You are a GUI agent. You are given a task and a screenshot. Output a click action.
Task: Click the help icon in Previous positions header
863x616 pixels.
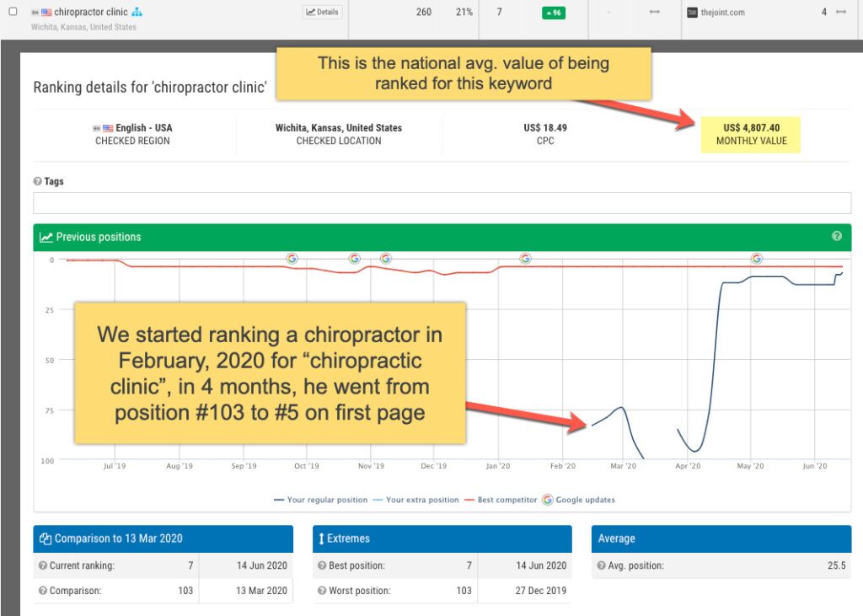[x=837, y=237]
